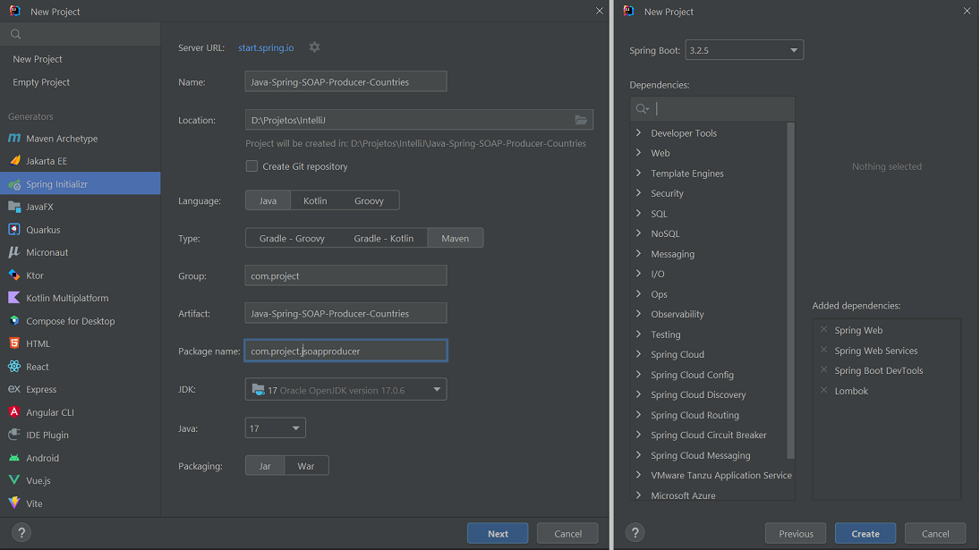
Task: Click the Vite generator icon
Action: pyautogui.click(x=13, y=503)
